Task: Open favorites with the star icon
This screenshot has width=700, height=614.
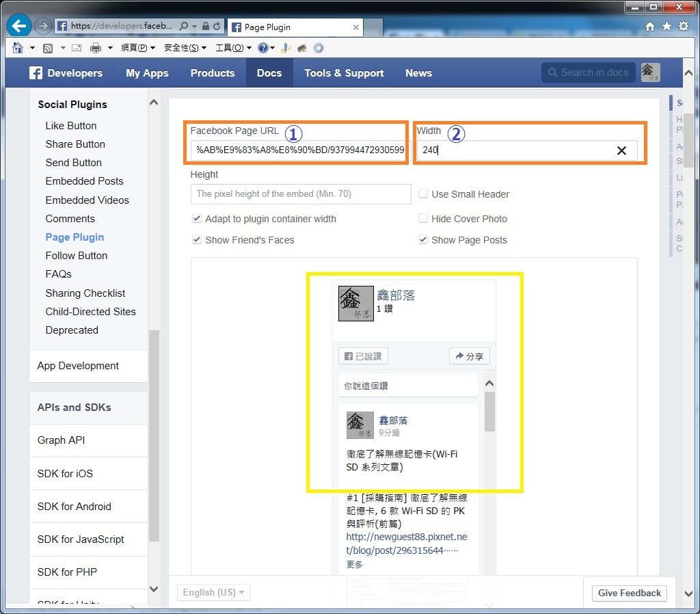Action: [667, 27]
